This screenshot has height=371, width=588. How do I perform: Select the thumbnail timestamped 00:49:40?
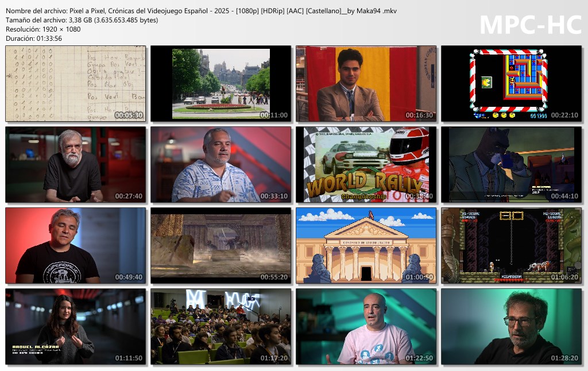(x=75, y=246)
